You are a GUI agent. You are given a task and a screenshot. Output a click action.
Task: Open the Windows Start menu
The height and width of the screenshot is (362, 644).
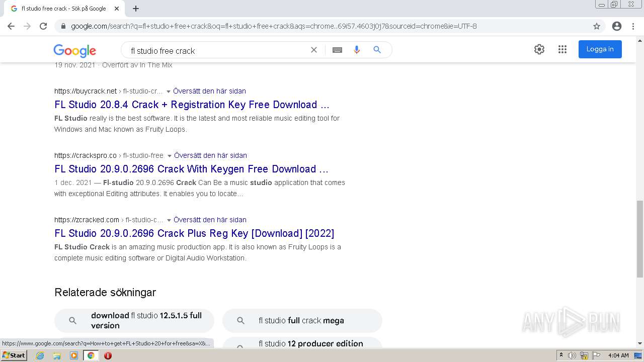pos(14,355)
